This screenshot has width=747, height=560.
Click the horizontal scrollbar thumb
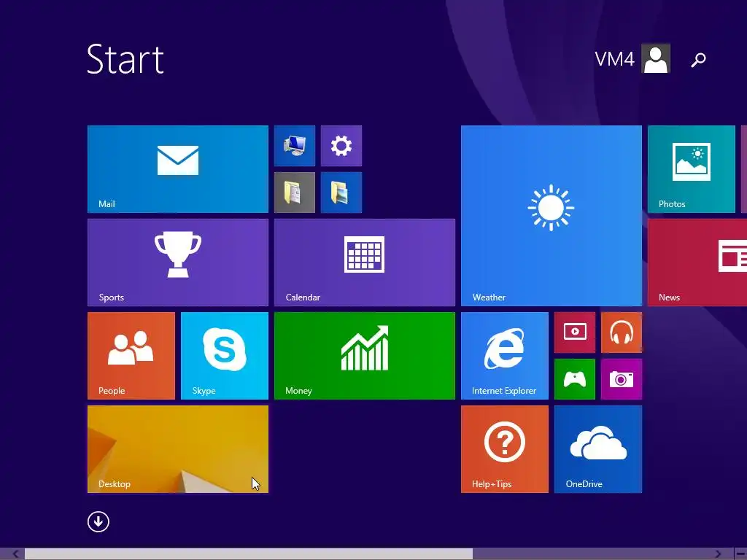(249, 554)
